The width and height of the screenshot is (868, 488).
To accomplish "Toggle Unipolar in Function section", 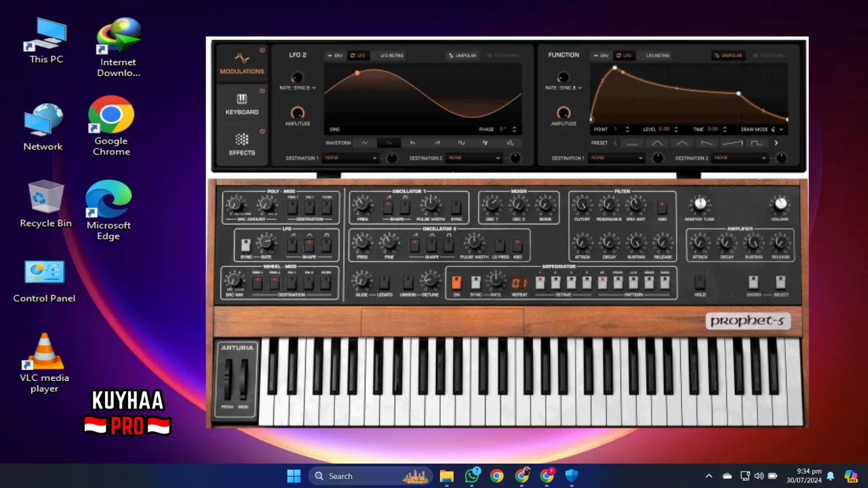I will pyautogui.click(x=728, y=56).
